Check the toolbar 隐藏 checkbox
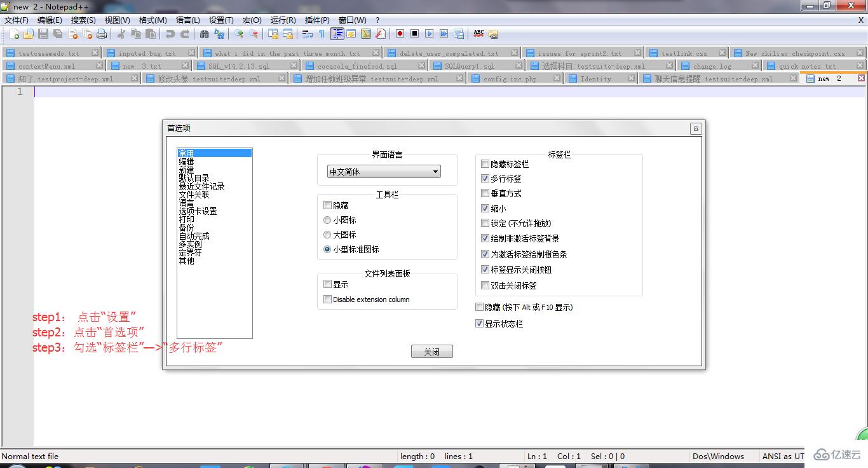The height and width of the screenshot is (468, 868). pyautogui.click(x=327, y=205)
